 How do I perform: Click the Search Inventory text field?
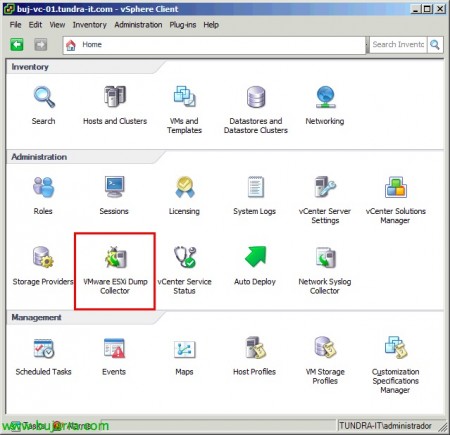(398, 44)
